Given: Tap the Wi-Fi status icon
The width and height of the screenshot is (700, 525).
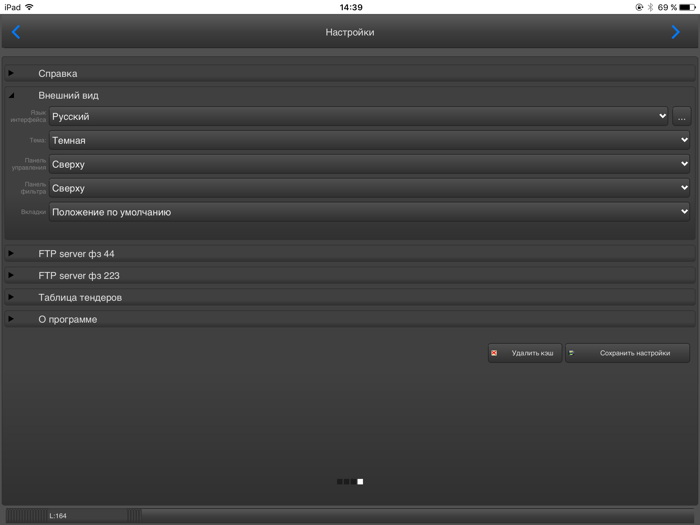Looking at the screenshot, I should click(29, 7).
